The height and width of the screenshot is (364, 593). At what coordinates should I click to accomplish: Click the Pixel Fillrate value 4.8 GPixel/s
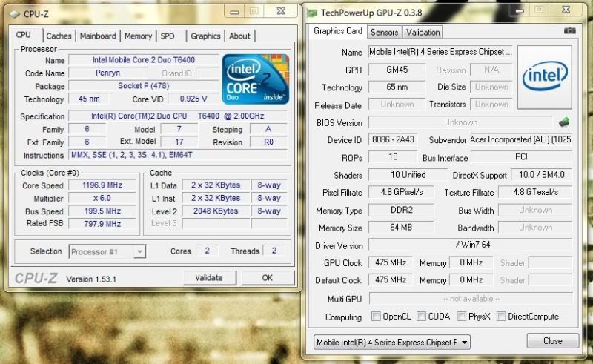coord(401,192)
